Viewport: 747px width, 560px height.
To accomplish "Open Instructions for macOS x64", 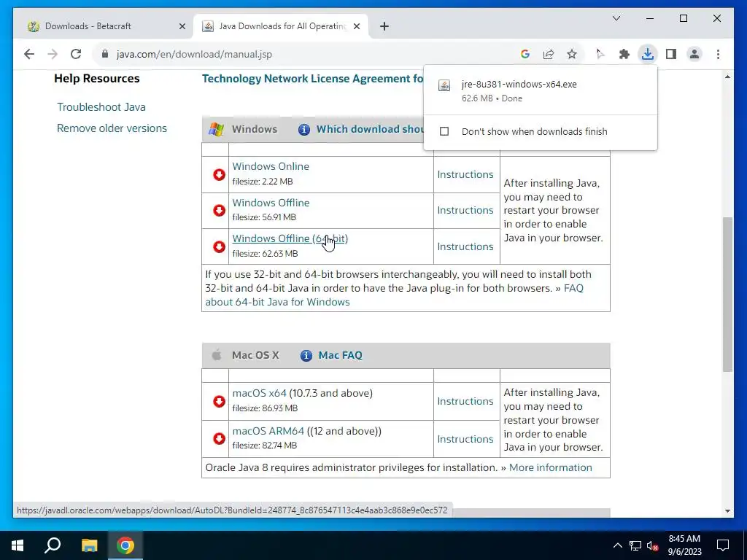I will click(x=465, y=401).
